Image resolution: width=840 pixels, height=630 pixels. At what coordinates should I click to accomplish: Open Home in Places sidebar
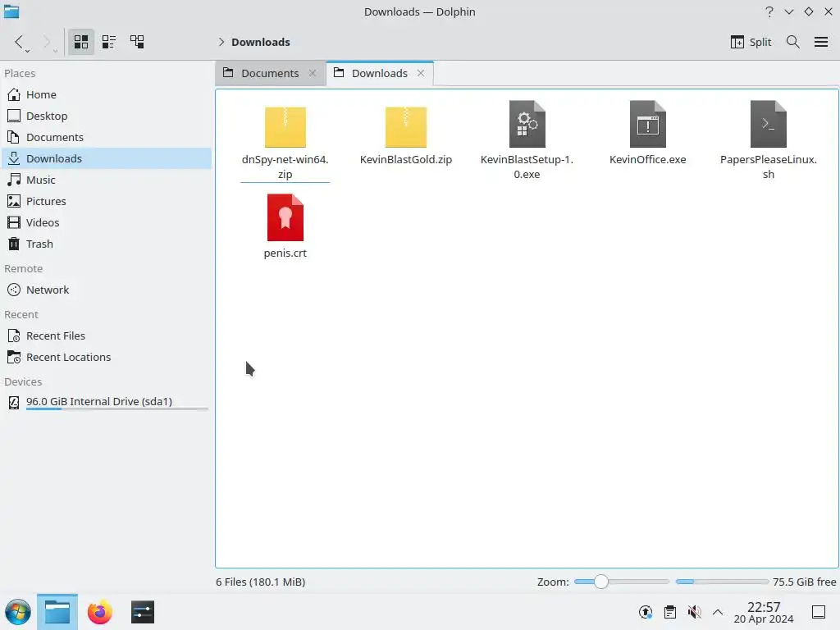point(106,95)
